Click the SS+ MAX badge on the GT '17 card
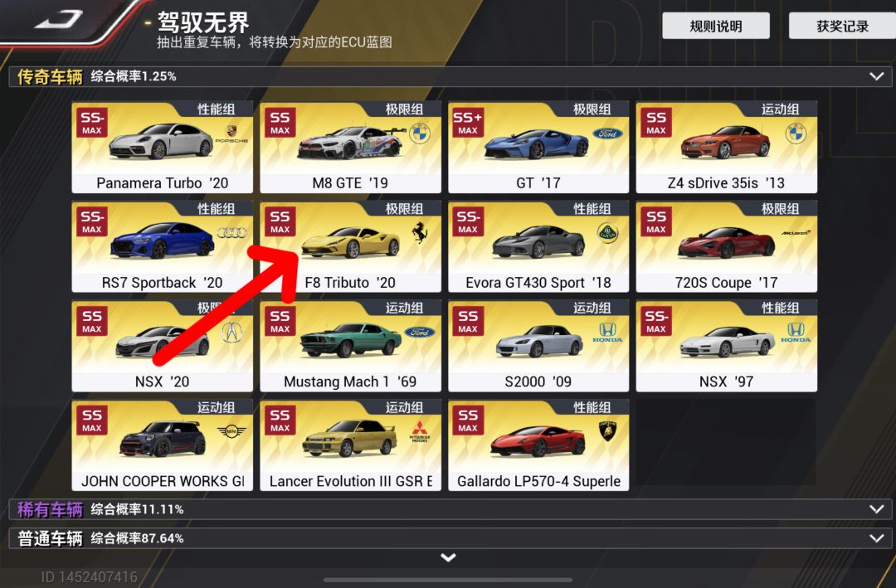This screenshot has height=588, width=896. [x=468, y=122]
